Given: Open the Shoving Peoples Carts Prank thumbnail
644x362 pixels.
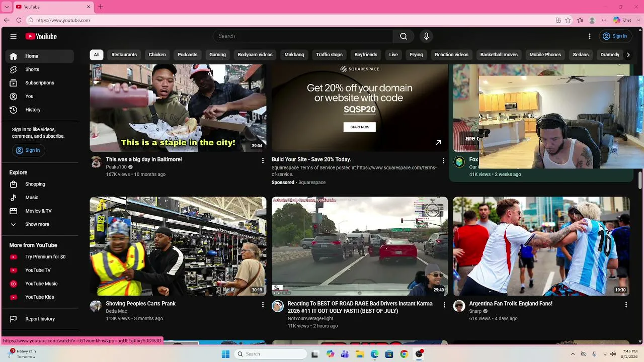Looking at the screenshot, I should (x=178, y=246).
